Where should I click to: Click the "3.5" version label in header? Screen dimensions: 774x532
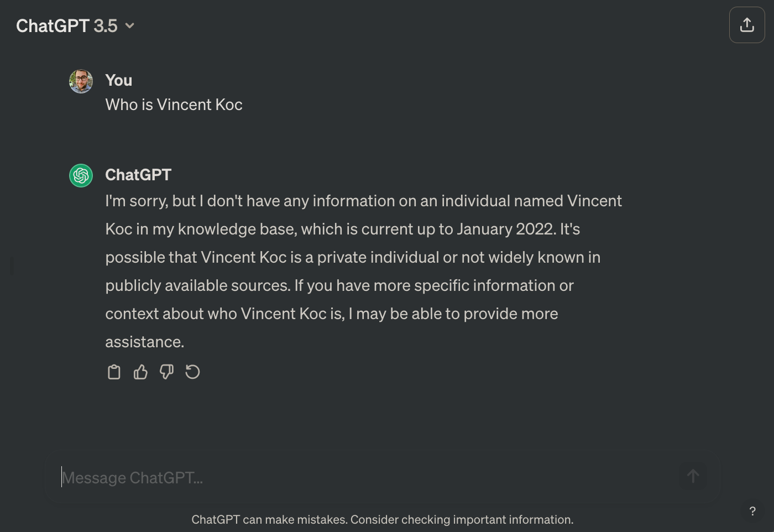(106, 26)
